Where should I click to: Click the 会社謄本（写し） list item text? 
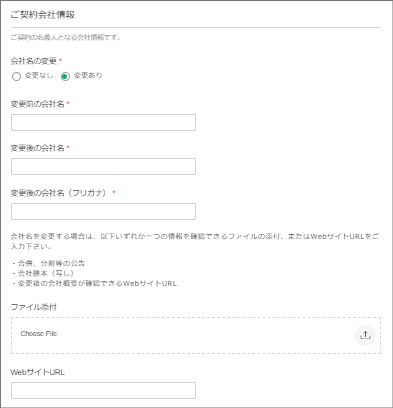click(46, 273)
